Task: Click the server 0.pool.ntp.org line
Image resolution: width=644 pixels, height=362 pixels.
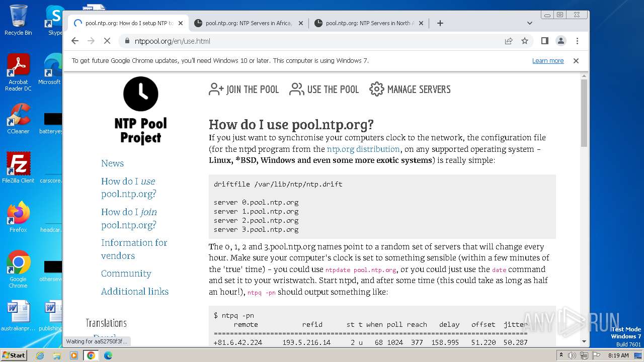Action: pyautogui.click(x=256, y=203)
